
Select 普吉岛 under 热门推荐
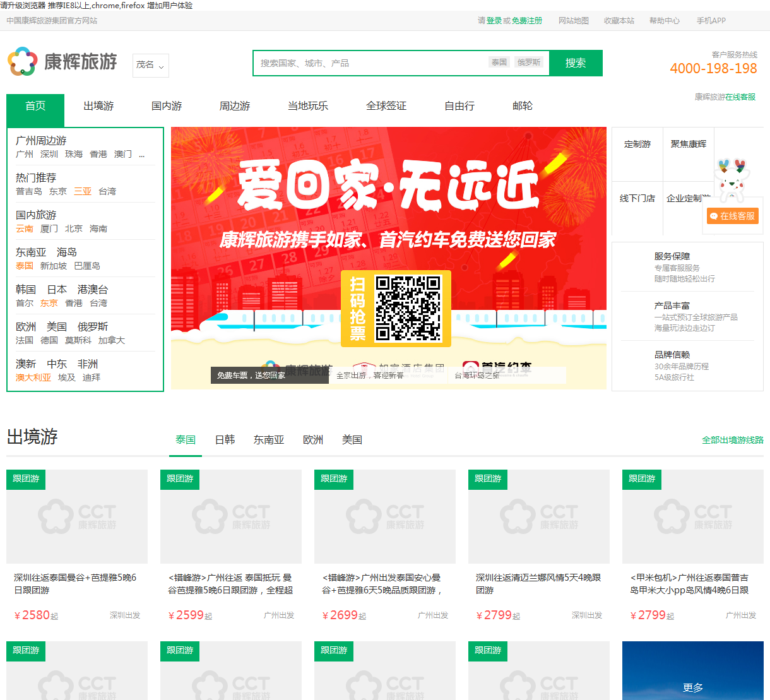(x=29, y=191)
